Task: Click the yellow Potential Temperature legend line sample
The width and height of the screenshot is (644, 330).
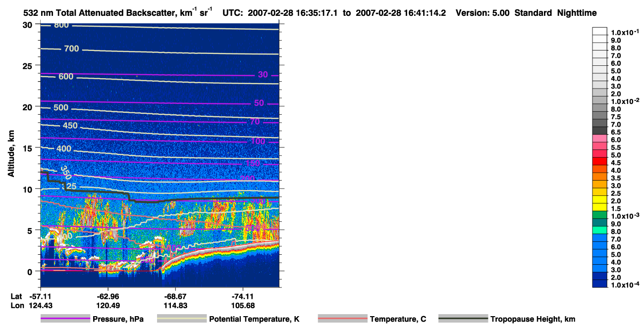Action: point(182,319)
